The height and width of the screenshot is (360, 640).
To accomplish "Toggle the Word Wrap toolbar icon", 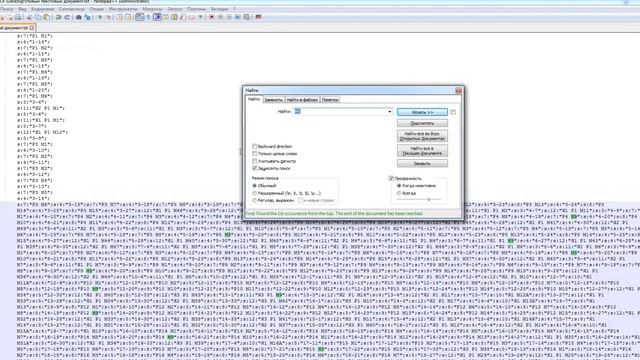I will click(140, 17).
